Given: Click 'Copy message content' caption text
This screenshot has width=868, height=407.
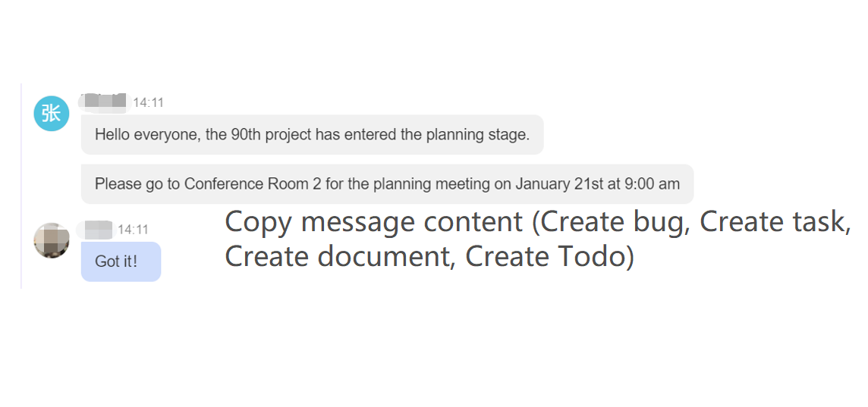Looking at the screenshot, I should (x=374, y=223).
